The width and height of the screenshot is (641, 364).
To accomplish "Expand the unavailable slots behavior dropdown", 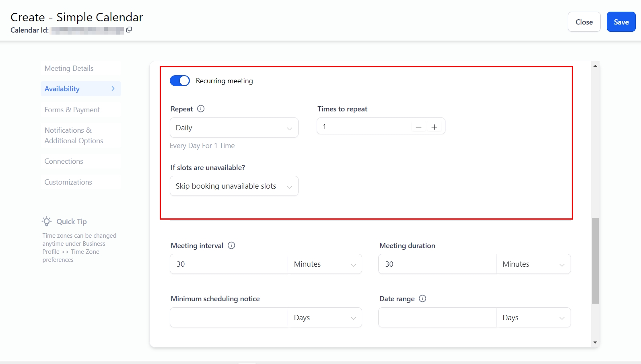I will click(234, 186).
